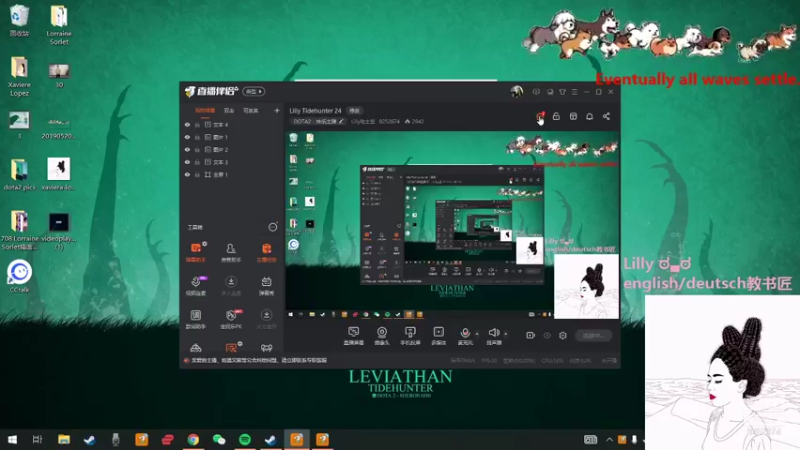Click the padlock icon in stream header

556,116
